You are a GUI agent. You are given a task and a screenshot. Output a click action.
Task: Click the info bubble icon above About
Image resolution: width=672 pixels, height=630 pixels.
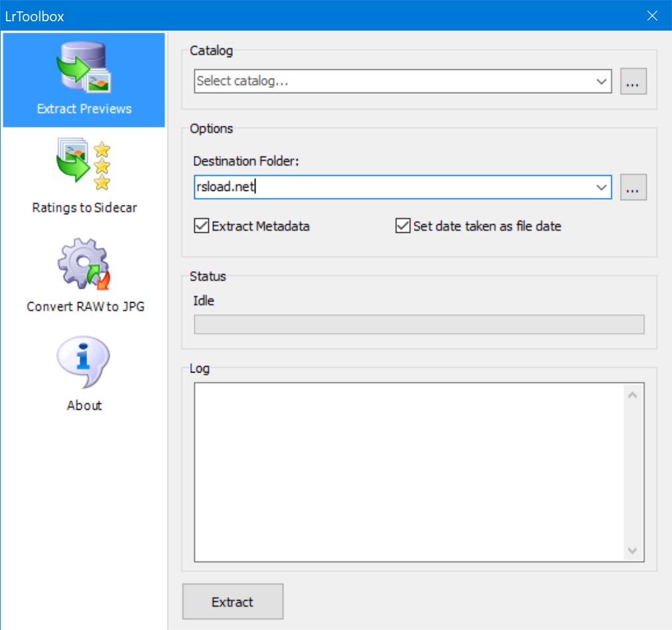click(84, 363)
